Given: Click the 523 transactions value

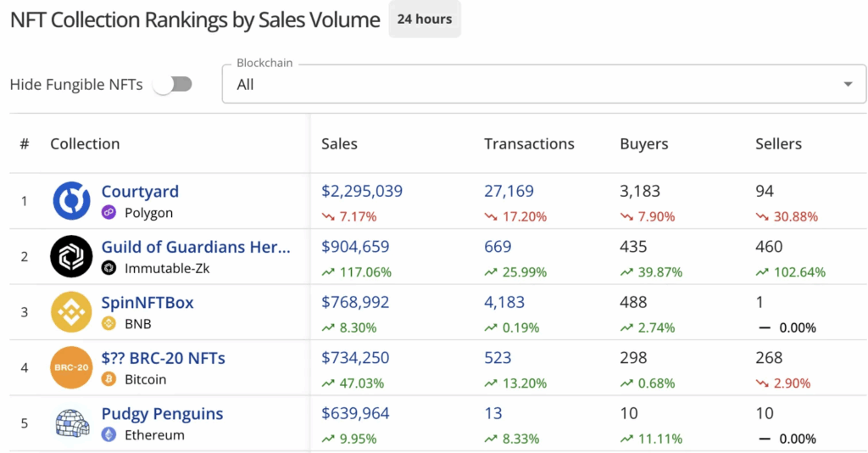Looking at the screenshot, I should pyautogui.click(x=498, y=358).
